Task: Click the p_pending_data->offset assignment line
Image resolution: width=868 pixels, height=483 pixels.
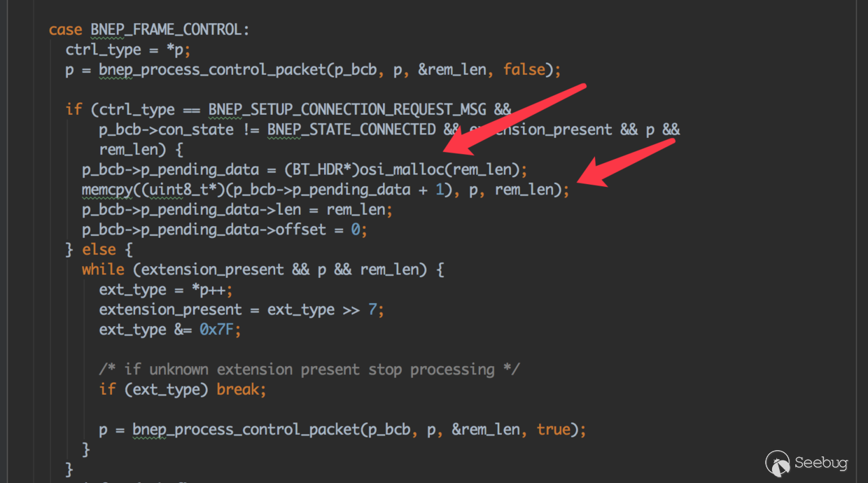Action: [x=224, y=230]
